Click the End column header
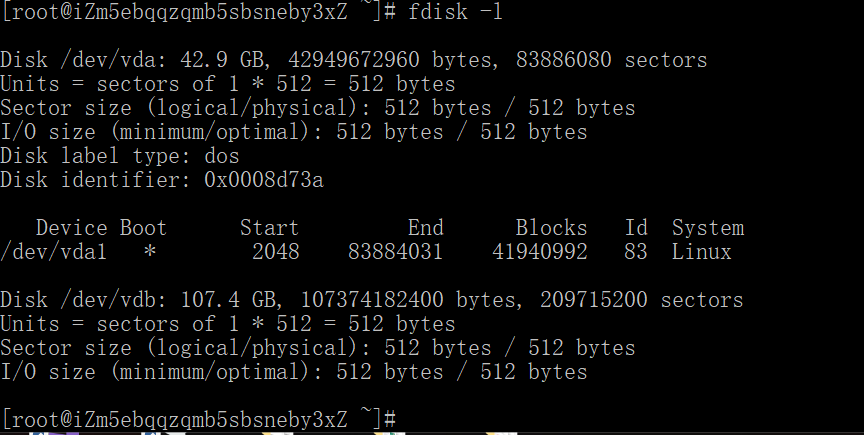The image size is (864, 435). coord(425,228)
